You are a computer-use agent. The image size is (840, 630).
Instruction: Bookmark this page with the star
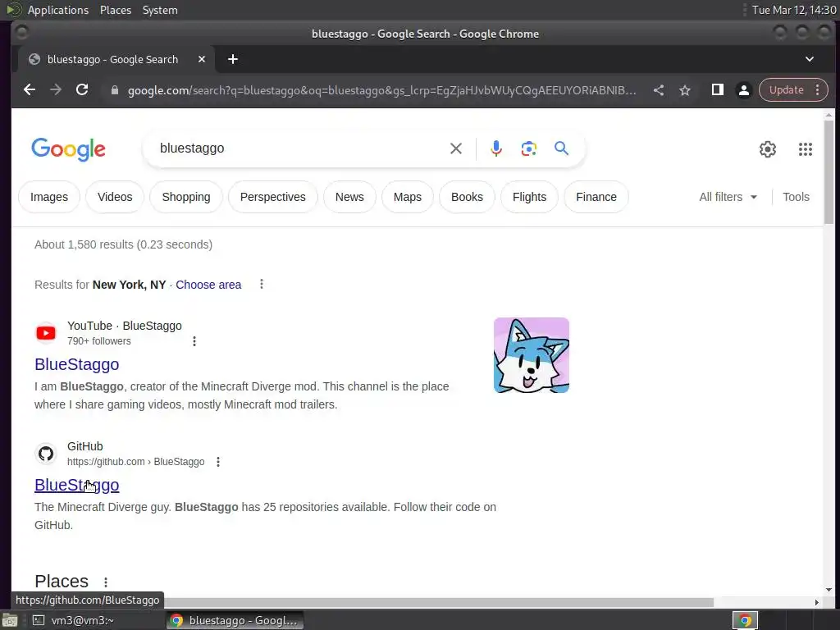tap(685, 90)
